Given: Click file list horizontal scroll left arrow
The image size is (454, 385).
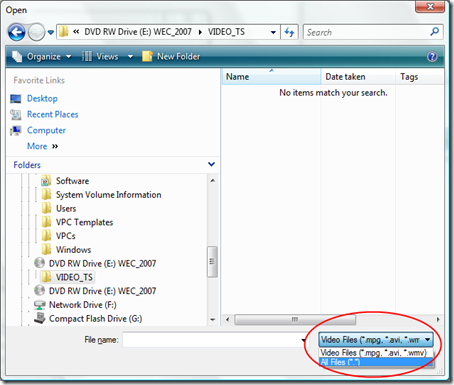Looking at the screenshot, I should [x=228, y=320].
